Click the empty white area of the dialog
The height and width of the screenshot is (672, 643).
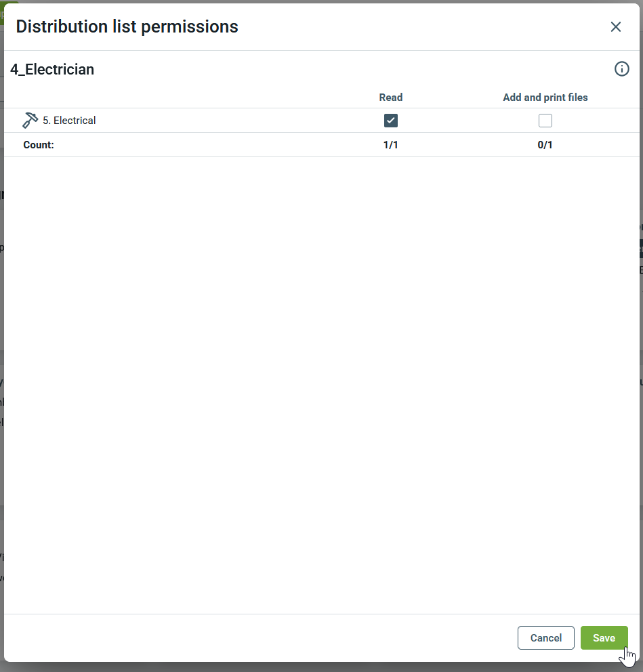322,379
